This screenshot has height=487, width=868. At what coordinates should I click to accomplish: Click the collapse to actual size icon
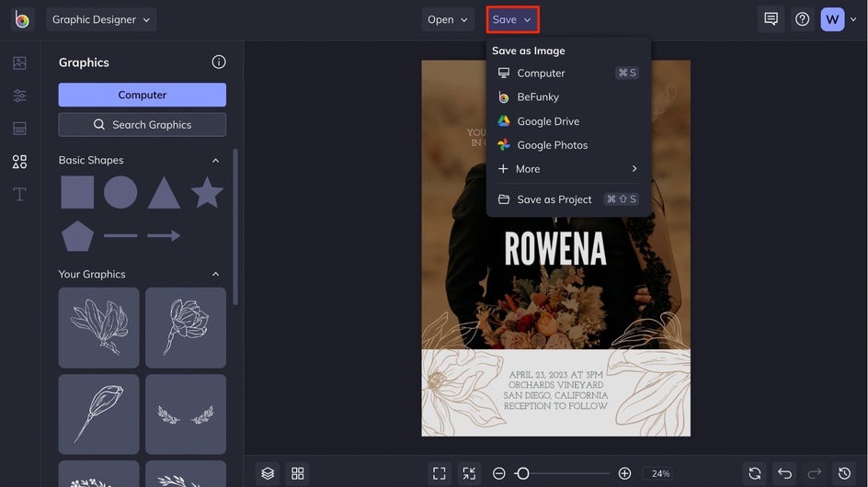click(469, 474)
